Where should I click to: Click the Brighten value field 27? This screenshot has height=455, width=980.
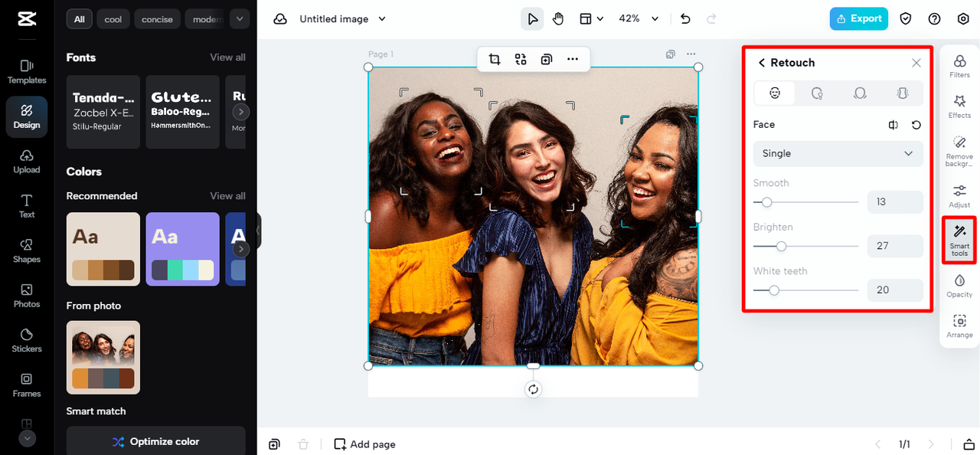895,246
